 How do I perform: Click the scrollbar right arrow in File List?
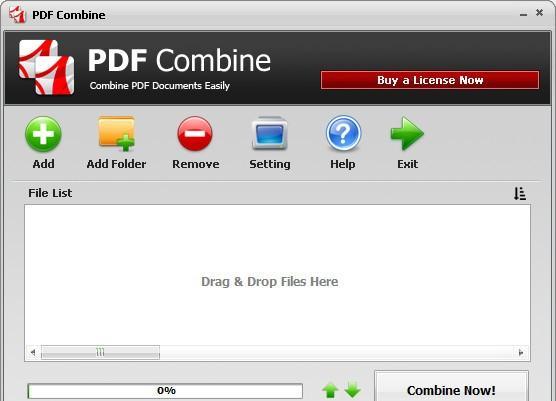click(x=521, y=352)
